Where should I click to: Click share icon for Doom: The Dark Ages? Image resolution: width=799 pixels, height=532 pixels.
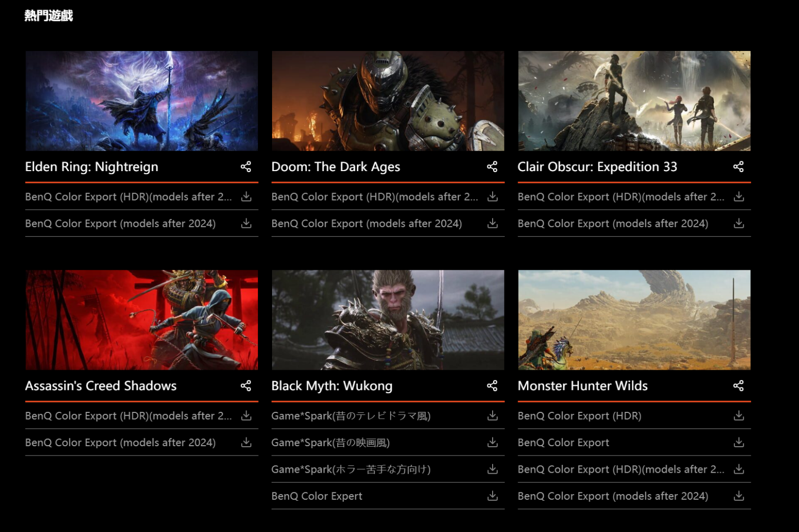(492, 166)
